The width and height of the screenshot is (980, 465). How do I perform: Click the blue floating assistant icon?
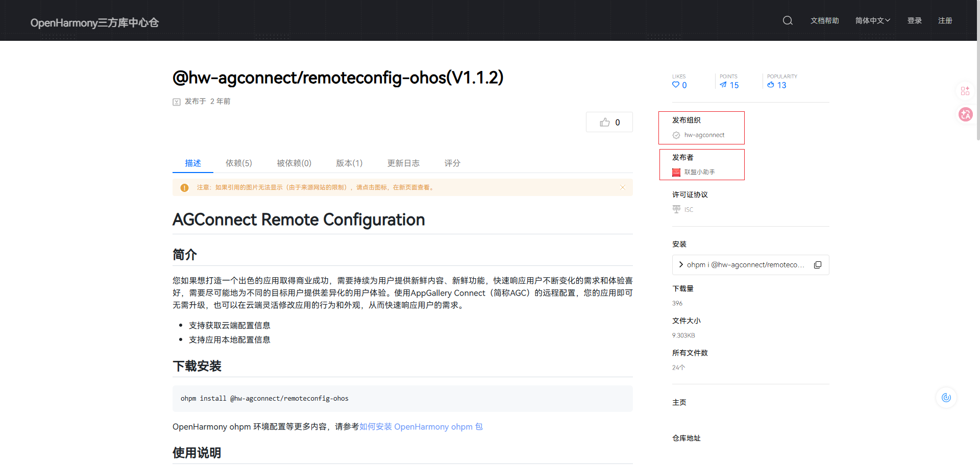(946, 398)
